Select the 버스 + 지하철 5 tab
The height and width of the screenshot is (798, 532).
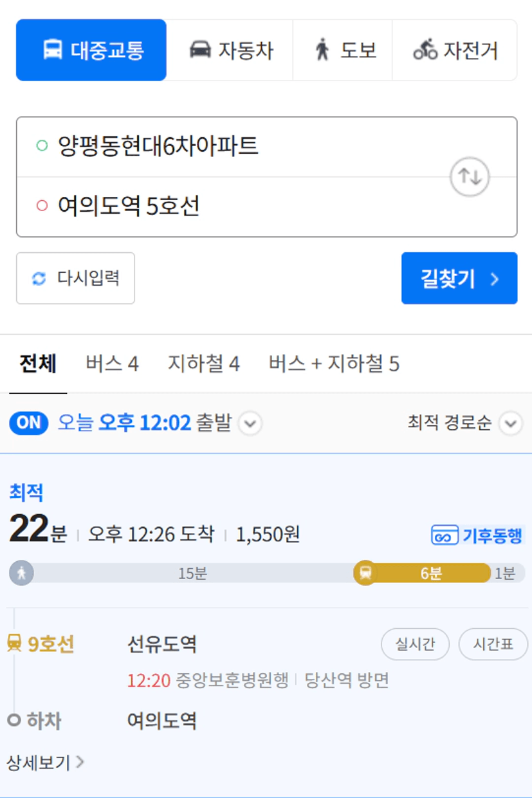[x=334, y=364]
